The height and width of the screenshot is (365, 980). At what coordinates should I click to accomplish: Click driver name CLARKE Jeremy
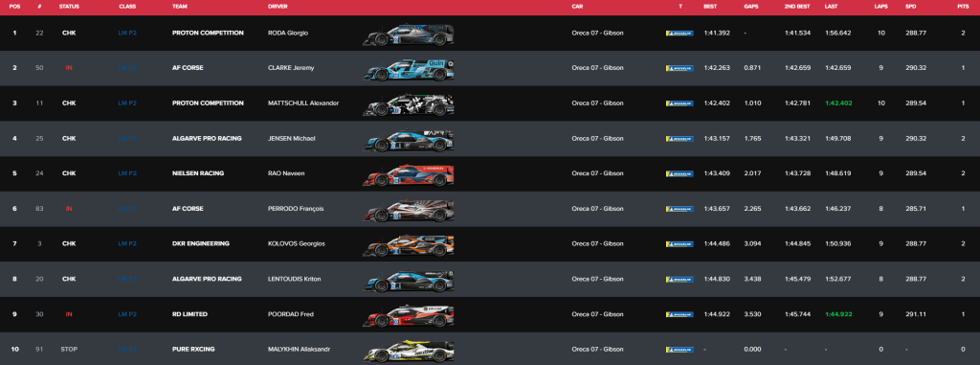tap(291, 68)
